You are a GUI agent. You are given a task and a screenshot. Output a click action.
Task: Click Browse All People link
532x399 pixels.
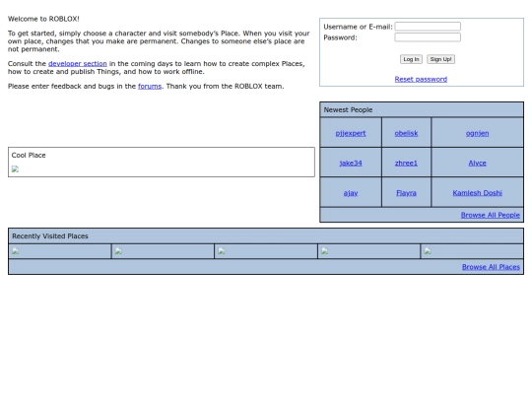pos(491,215)
